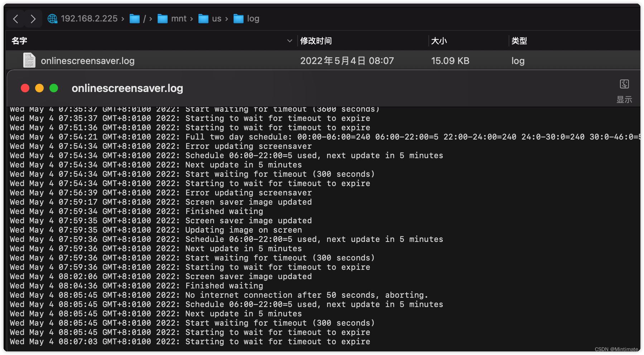Close the onlinescreensaver.log preview window
644x355 pixels.
click(25, 88)
